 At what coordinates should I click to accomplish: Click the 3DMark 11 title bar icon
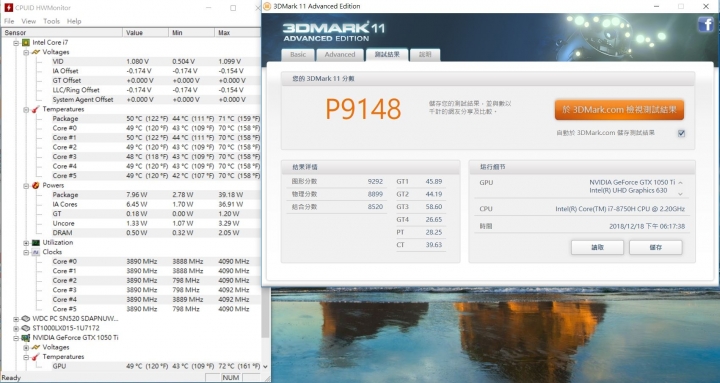(x=267, y=6)
